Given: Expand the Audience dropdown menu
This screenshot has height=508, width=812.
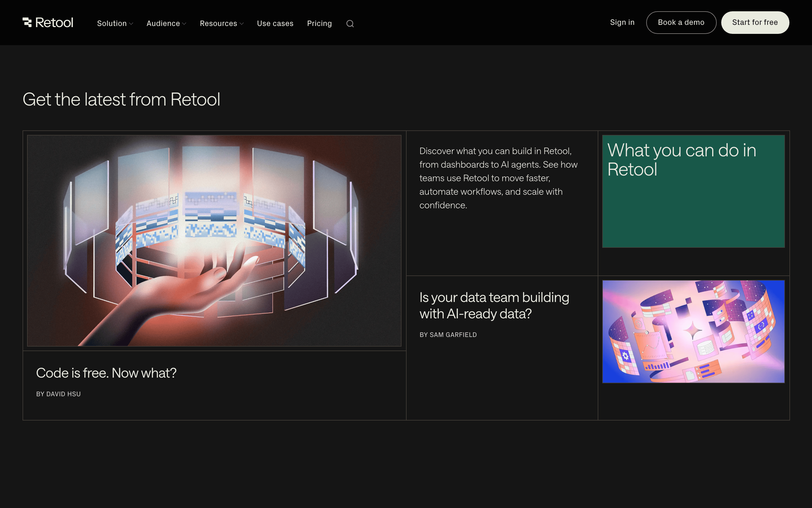Looking at the screenshot, I should [166, 23].
